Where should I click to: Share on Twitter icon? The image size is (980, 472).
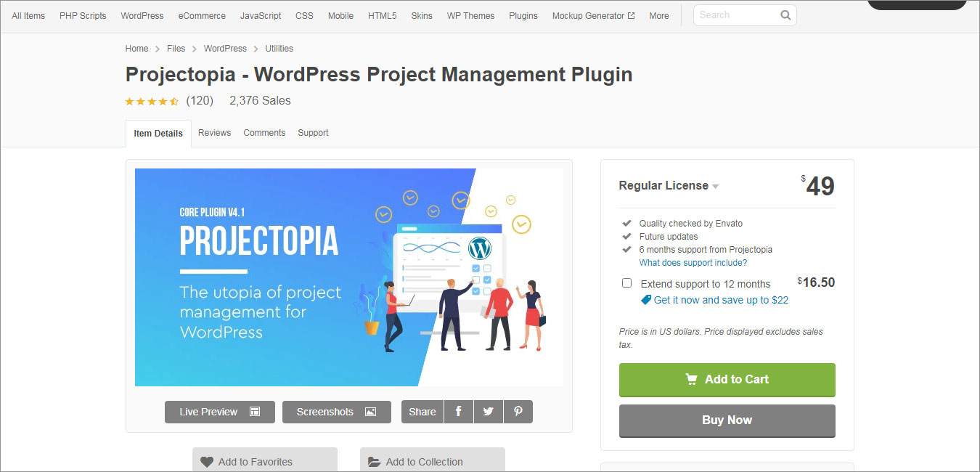488,412
